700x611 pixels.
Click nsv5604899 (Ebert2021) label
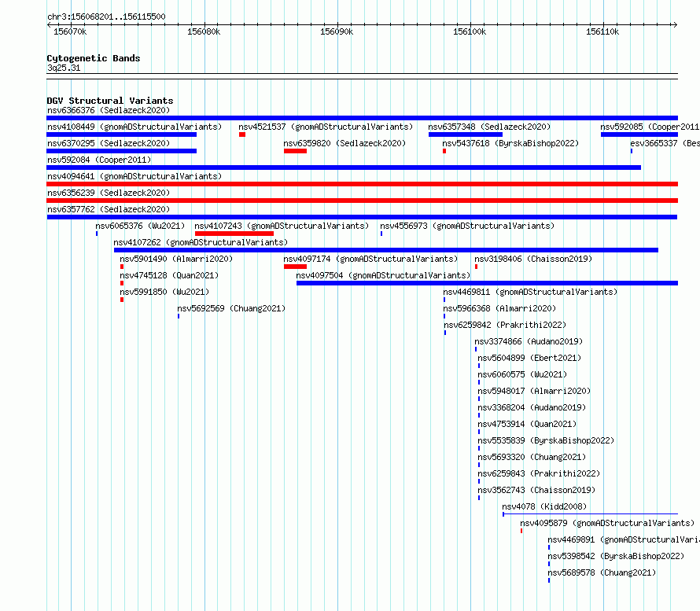tap(529, 358)
